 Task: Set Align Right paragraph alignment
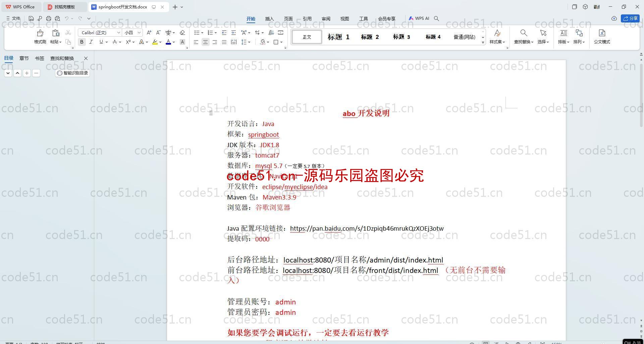(215, 42)
